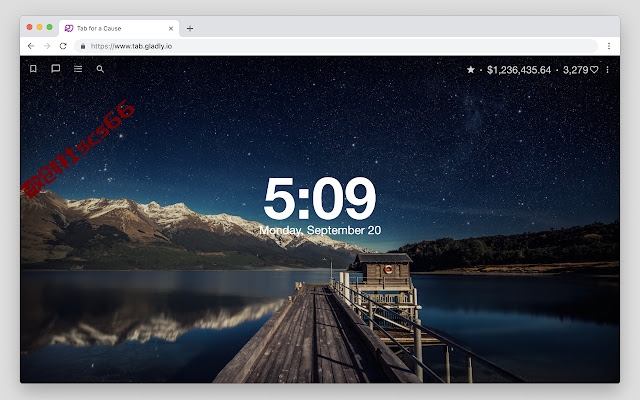Image resolution: width=640 pixels, height=400 pixels.
Task: Go back to the previous page
Action: (31, 46)
